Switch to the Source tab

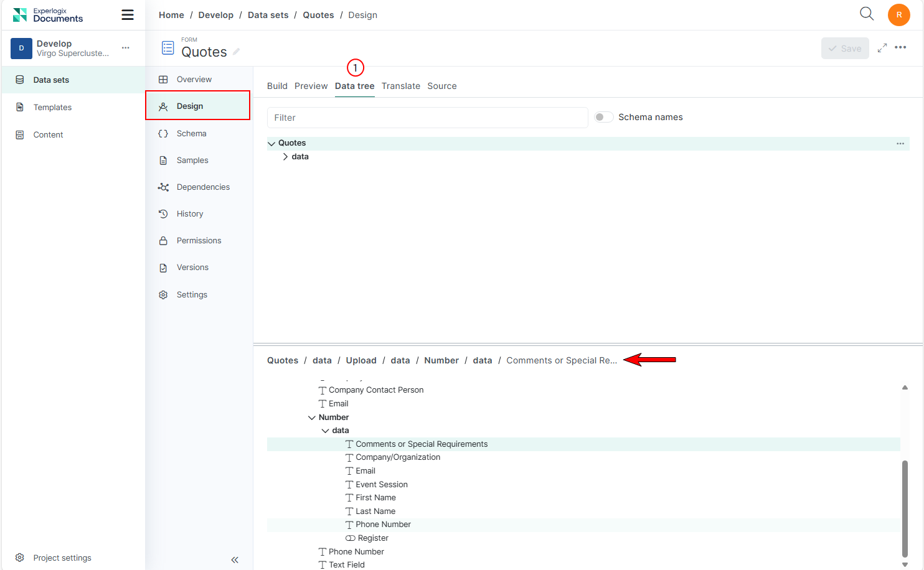tap(441, 86)
